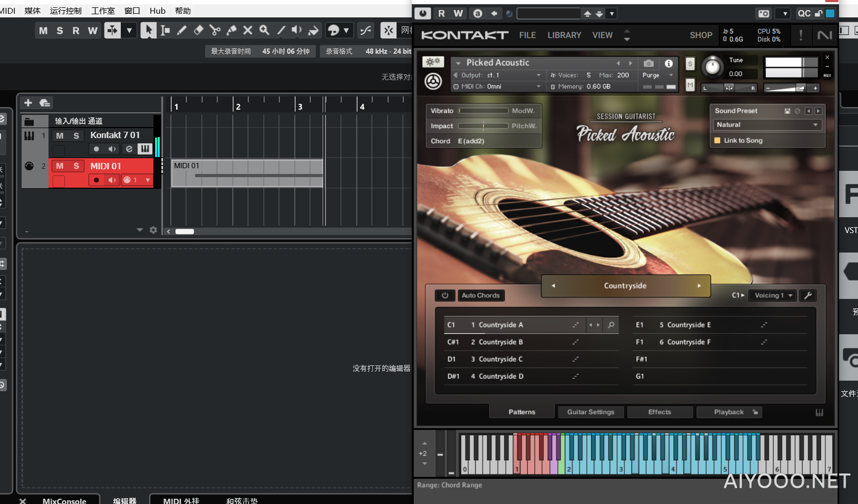This screenshot has width=858, height=504.
Task: Toggle the Kontakt instrument Mute M button
Action: 690,85
